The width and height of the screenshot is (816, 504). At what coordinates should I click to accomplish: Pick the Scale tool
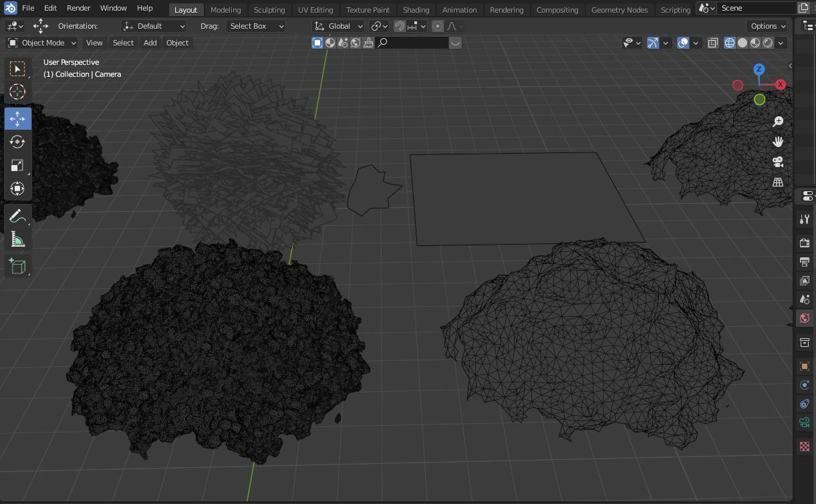(17, 165)
